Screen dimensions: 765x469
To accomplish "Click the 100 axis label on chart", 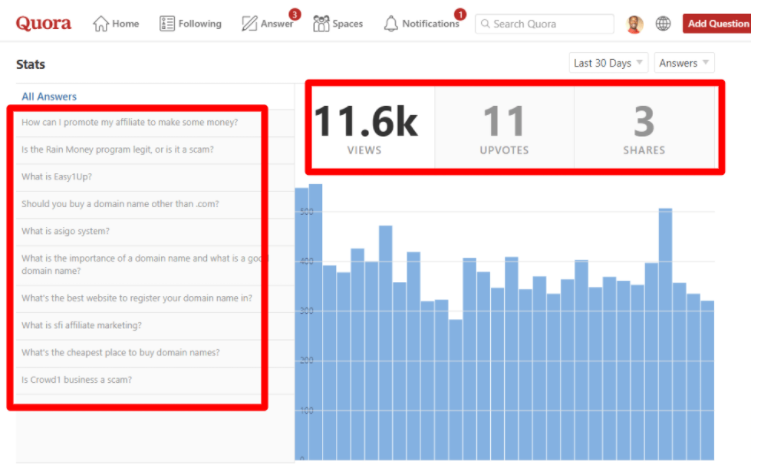I will (x=307, y=410).
